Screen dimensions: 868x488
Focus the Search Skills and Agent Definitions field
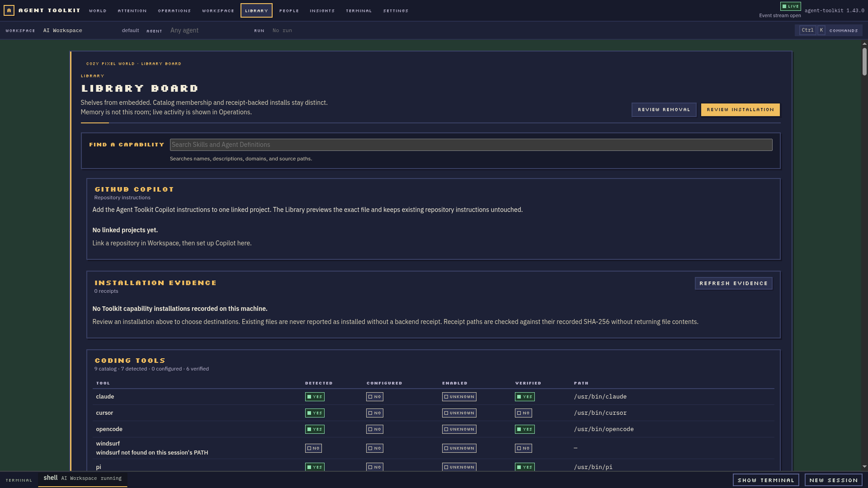471,145
